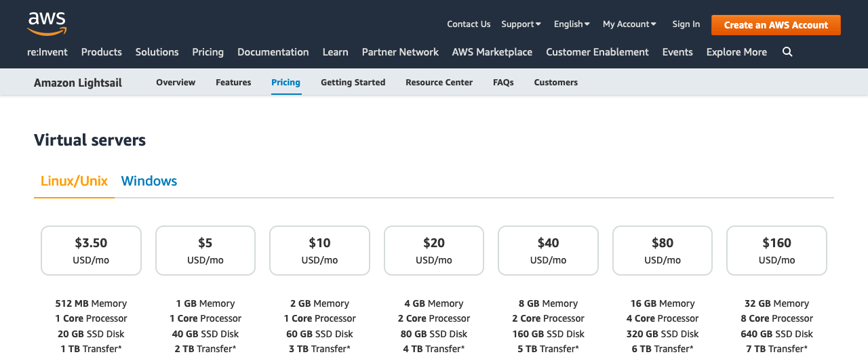Click the 4 GB Memory text
The height and width of the screenshot is (363, 868).
point(434,303)
